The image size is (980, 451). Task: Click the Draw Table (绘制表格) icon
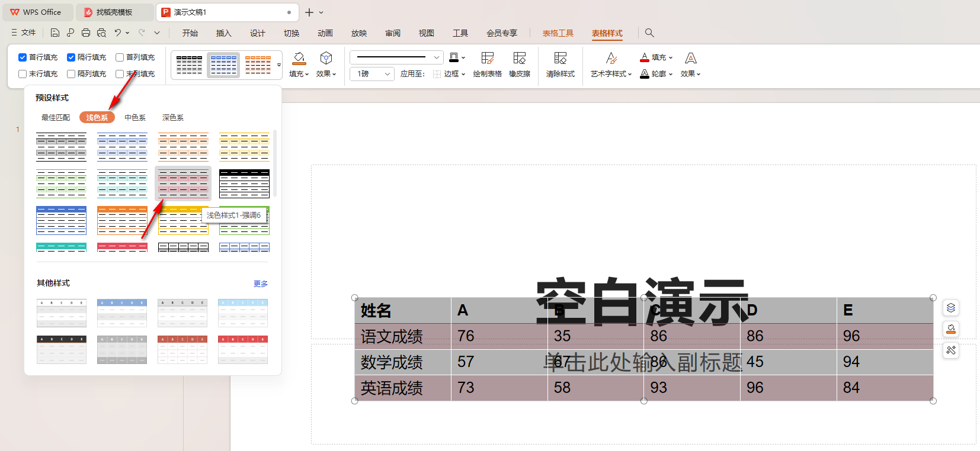[487, 59]
